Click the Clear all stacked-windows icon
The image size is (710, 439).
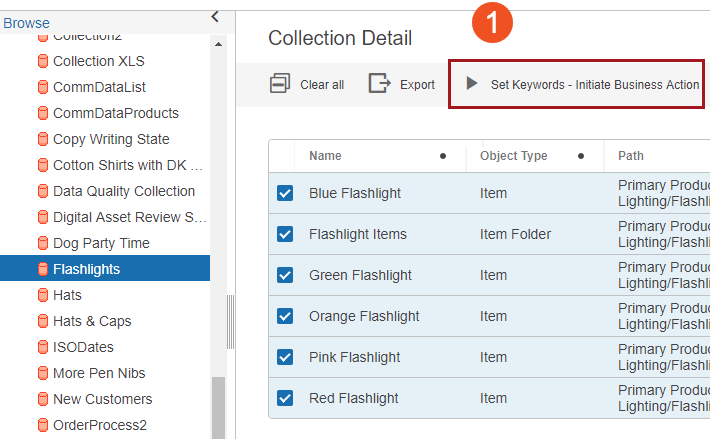pos(280,84)
